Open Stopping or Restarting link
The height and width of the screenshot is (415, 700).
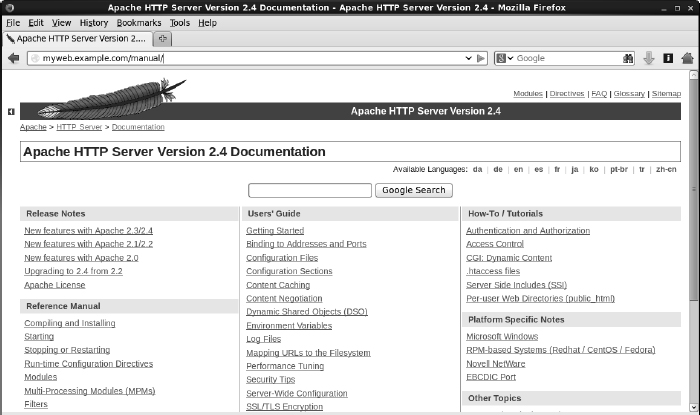coord(67,350)
